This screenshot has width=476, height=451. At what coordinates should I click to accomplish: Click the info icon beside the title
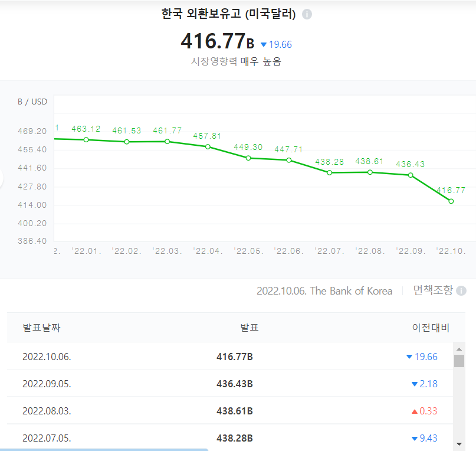tap(307, 14)
